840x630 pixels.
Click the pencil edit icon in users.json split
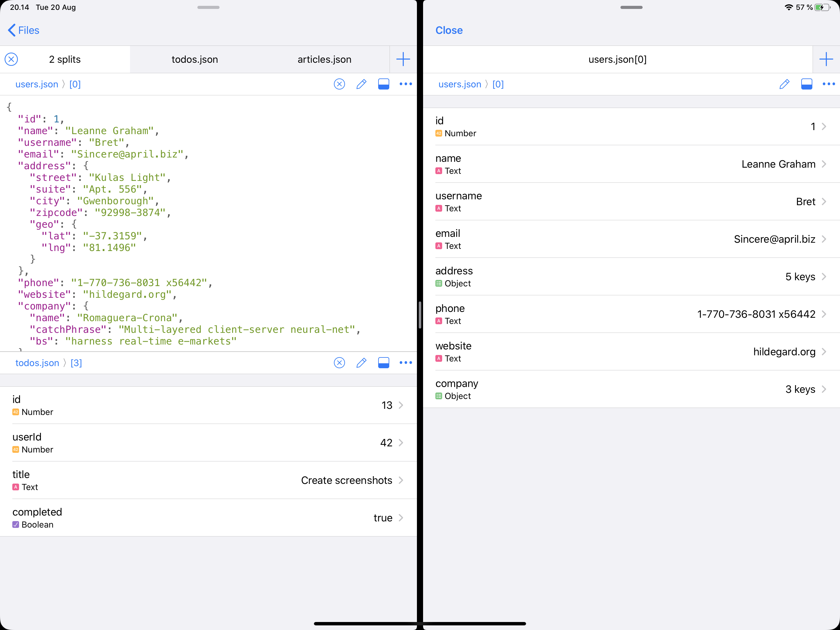pos(361,84)
